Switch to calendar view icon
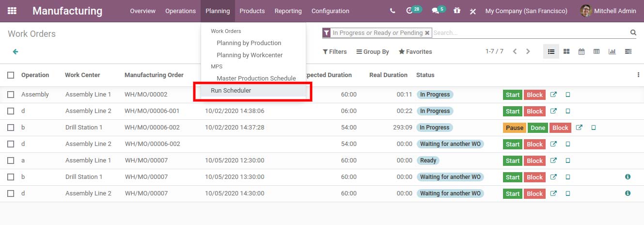This screenshot has height=225, width=644. point(581,51)
